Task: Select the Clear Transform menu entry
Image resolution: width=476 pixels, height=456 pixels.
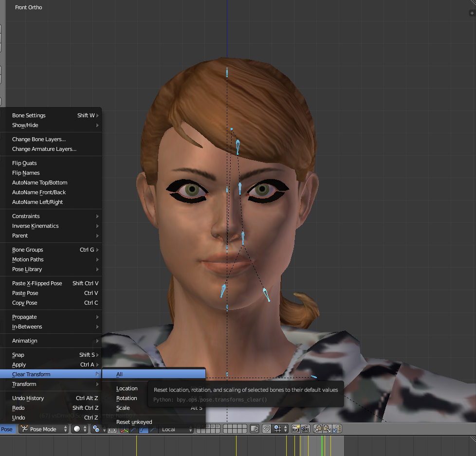Action: [x=51, y=374]
